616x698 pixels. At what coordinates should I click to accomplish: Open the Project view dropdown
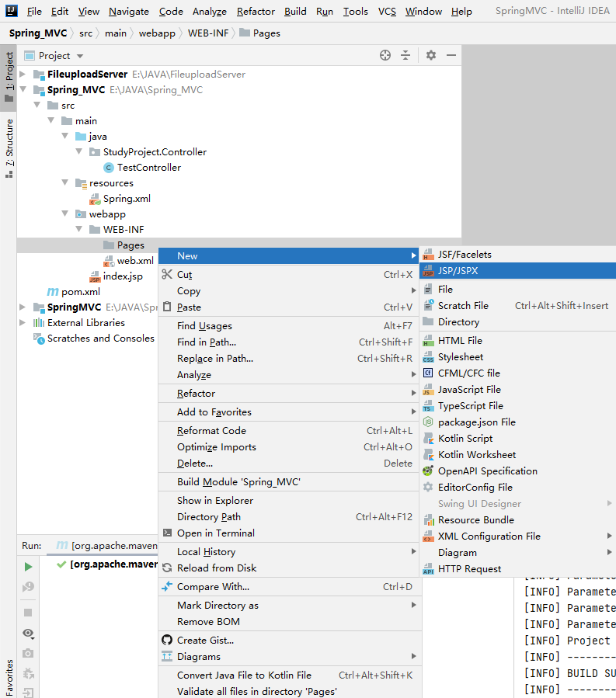80,56
